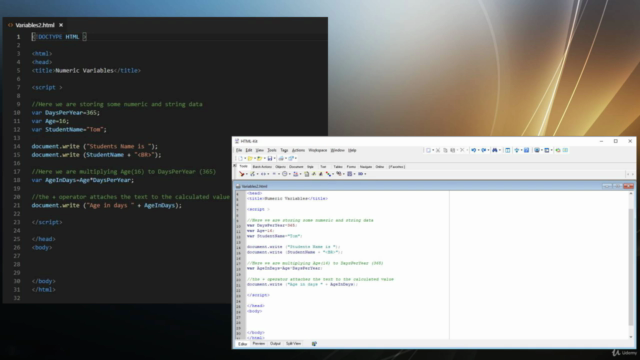Click 'var AgeInDays=Age*DaysPerYear;' in dark editor
Viewport: 640px width, 360px height.
(x=82, y=180)
